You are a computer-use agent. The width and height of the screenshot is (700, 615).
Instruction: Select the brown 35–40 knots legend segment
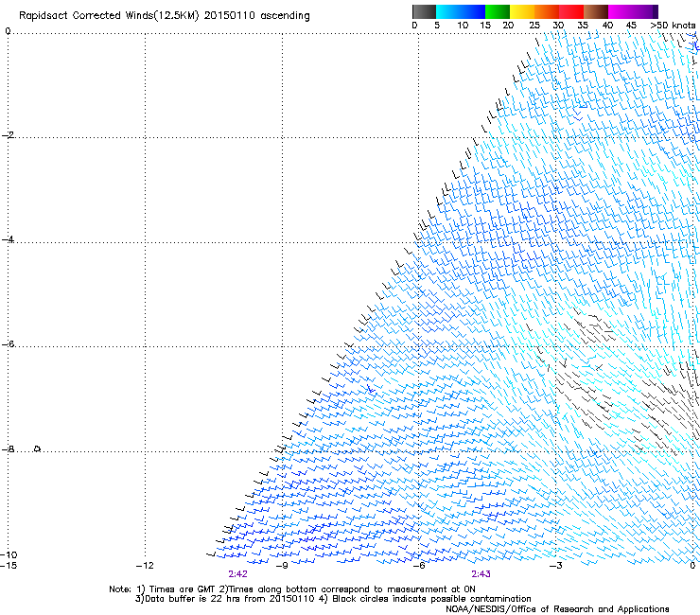coord(596,11)
